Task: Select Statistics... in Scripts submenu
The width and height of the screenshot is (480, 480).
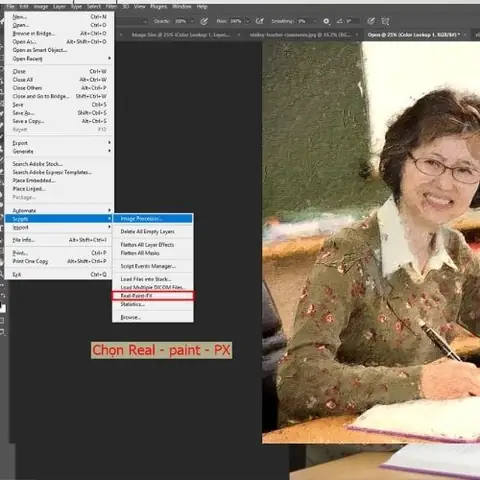Action: (x=153, y=304)
